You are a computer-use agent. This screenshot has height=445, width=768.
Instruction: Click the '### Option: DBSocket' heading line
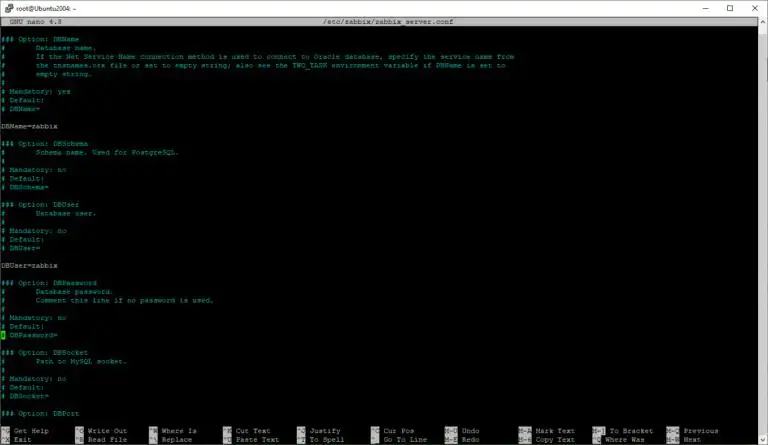45,352
